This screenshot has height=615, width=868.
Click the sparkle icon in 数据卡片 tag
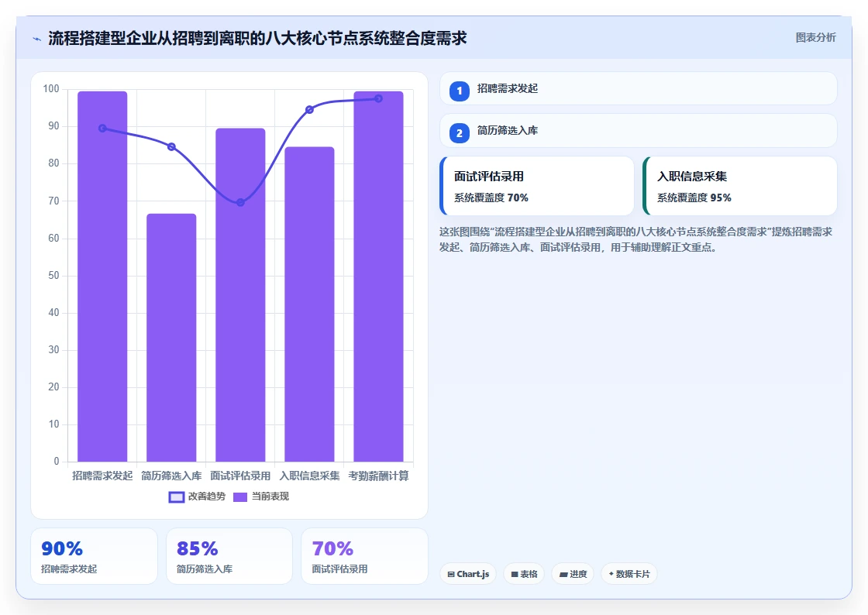click(x=611, y=573)
